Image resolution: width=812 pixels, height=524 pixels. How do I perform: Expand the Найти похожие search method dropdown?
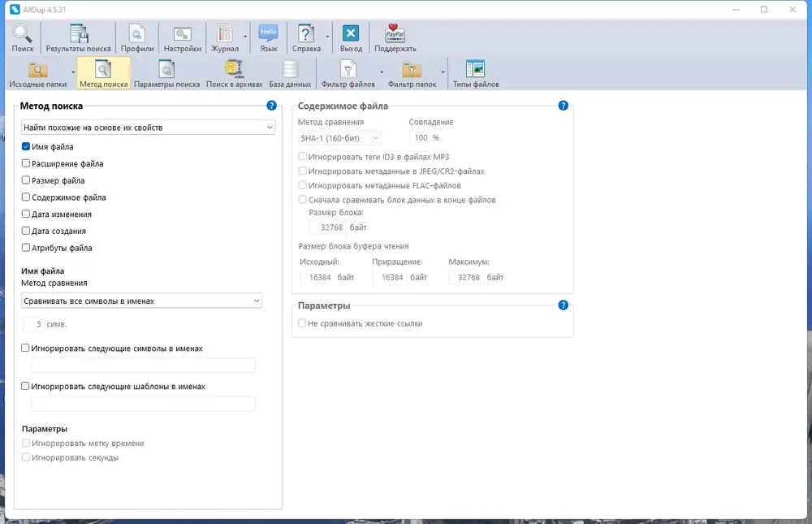coord(148,127)
